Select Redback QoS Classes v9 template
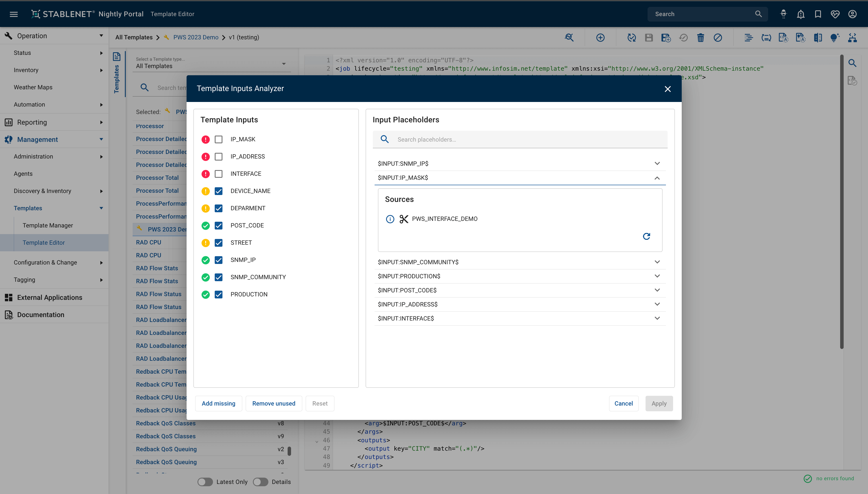The height and width of the screenshot is (494, 868). tap(210, 436)
